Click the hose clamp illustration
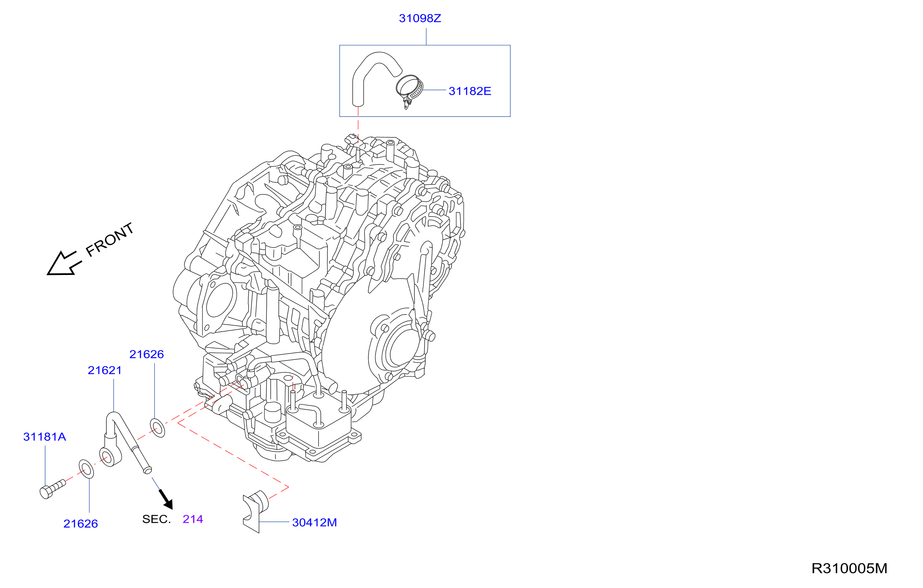This screenshot has height=588, width=923. click(x=409, y=91)
